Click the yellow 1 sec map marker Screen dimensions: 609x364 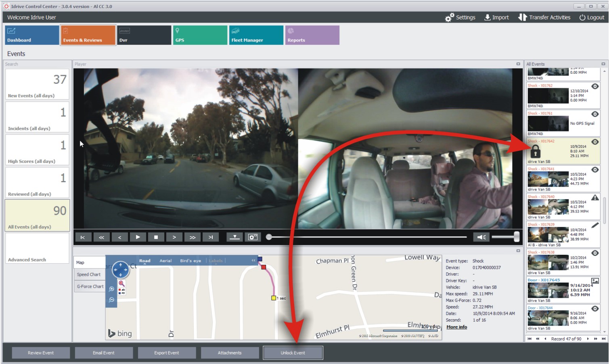(x=274, y=298)
